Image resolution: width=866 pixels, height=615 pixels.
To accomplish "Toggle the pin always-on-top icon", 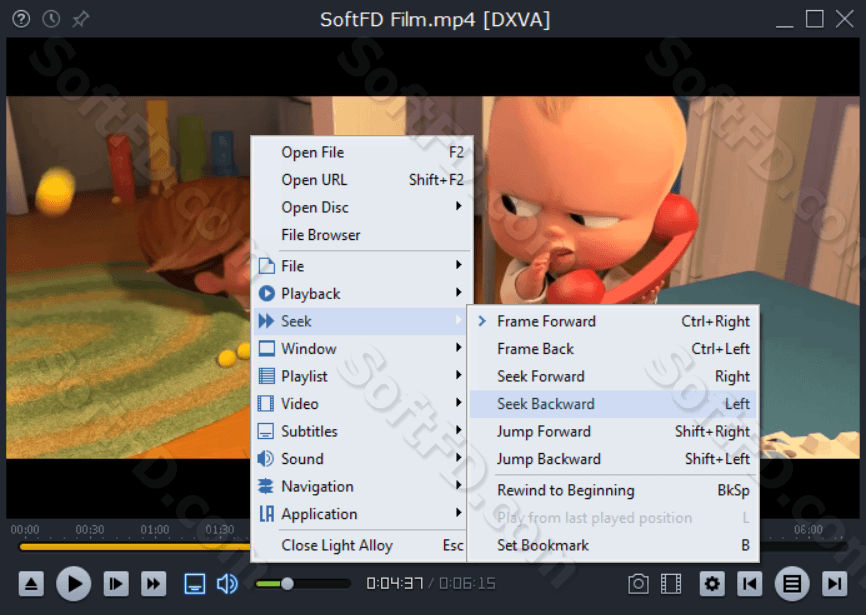I will 81,19.
